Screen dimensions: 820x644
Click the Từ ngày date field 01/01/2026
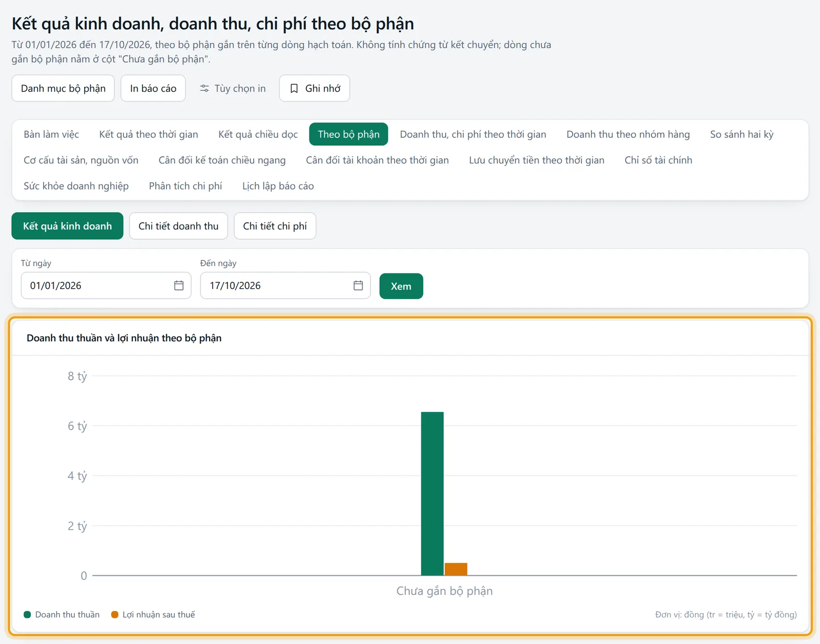(106, 285)
